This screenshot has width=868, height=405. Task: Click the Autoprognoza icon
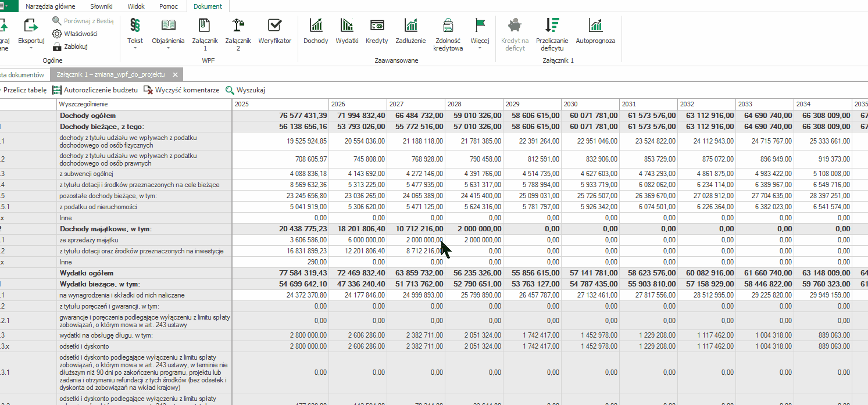coord(595,31)
